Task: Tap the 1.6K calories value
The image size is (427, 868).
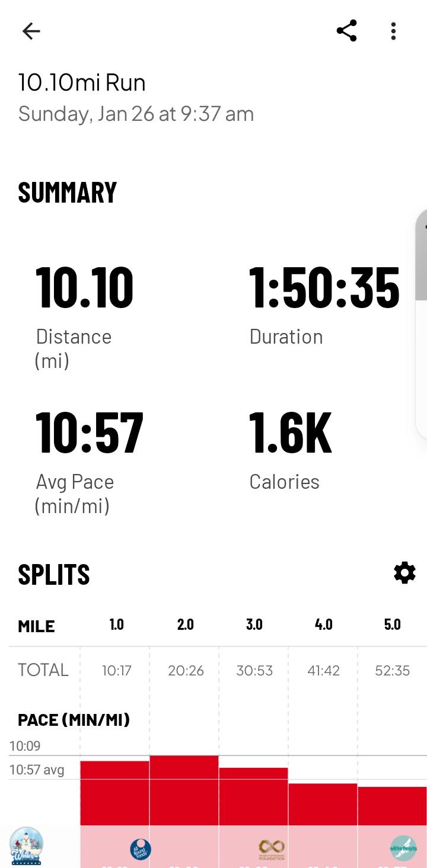Action: pyautogui.click(x=290, y=433)
